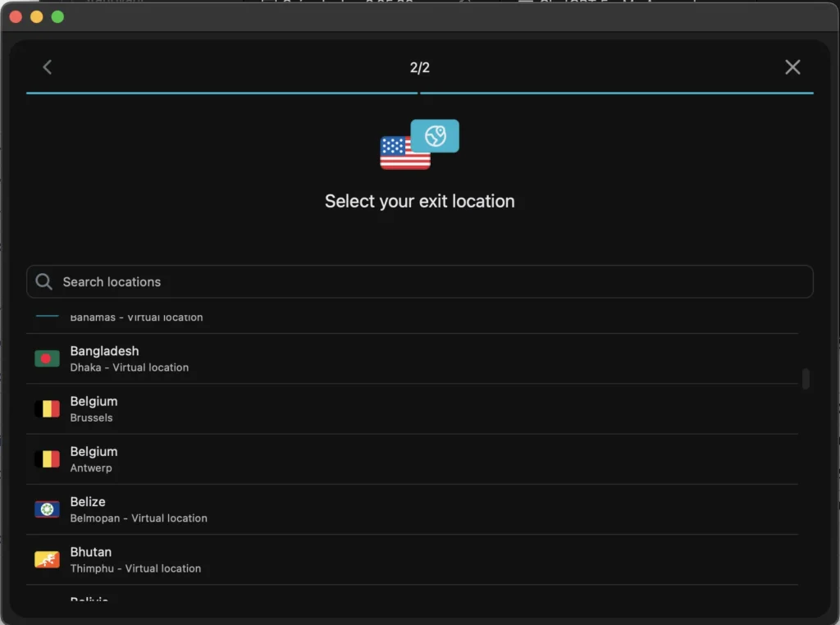Select Belmopan virtual location

point(410,509)
